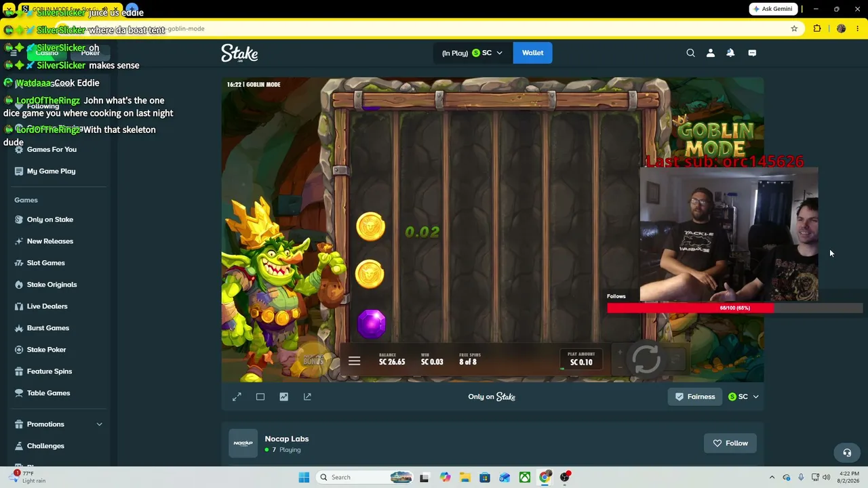This screenshot has width=868, height=488.
Task: Click the Slot Games sidebar icon
Action: click(19, 263)
